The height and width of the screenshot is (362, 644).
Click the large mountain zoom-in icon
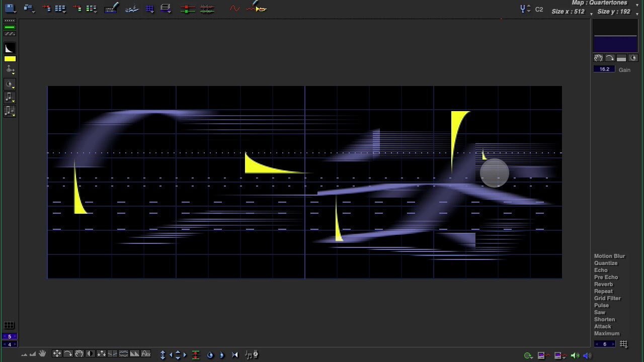tap(33, 354)
